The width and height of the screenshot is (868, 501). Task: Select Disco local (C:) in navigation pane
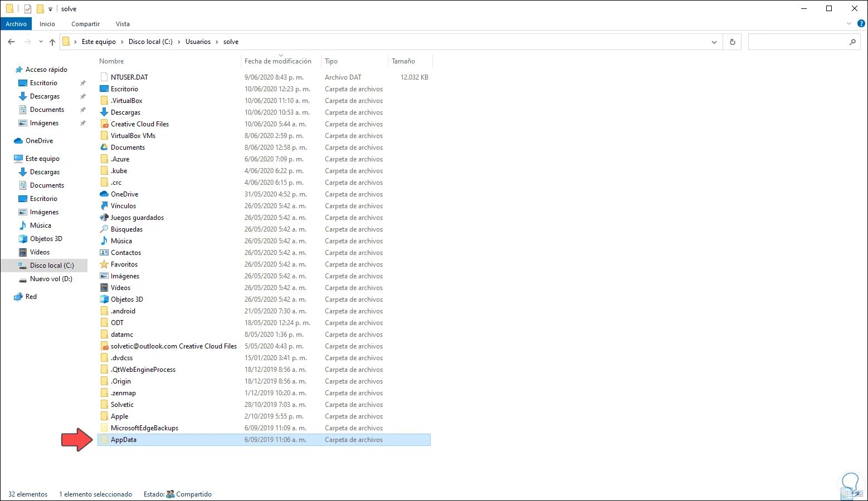pyautogui.click(x=52, y=266)
